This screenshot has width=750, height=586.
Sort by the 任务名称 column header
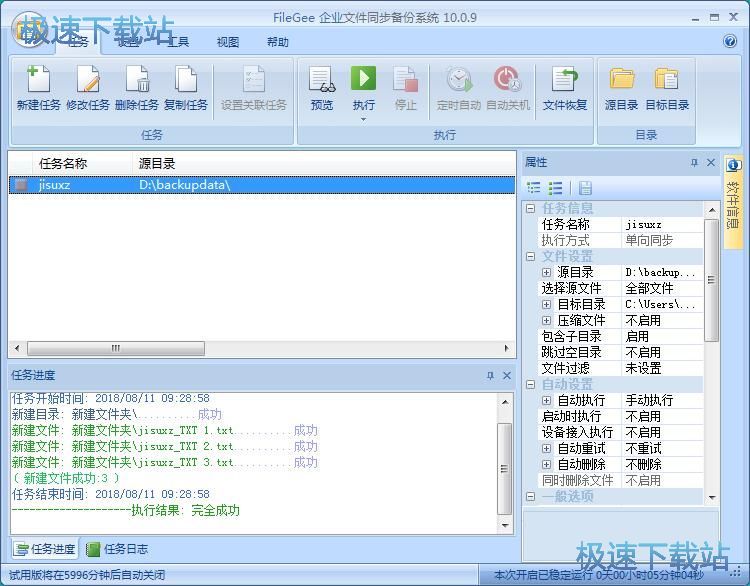pos(82,164)
